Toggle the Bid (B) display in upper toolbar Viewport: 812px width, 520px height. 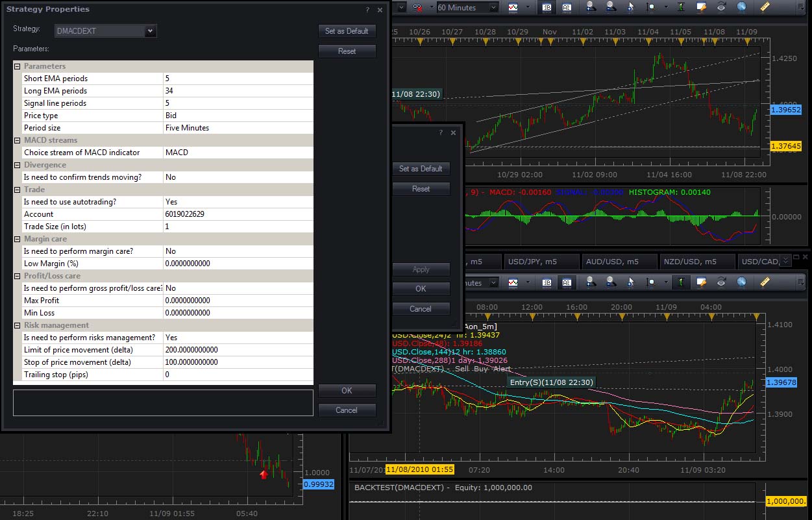[x=547, y=8]
